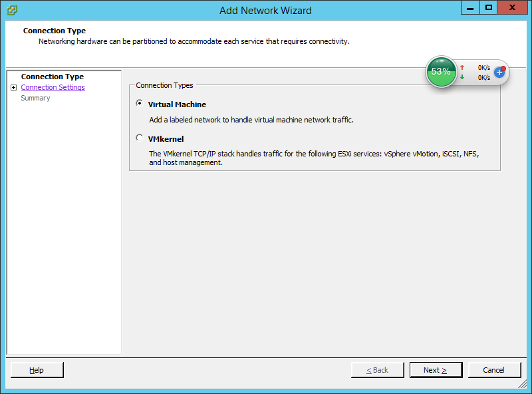
Task: Click the 'Connection Types' group label
Action: [x=164, y=85]
